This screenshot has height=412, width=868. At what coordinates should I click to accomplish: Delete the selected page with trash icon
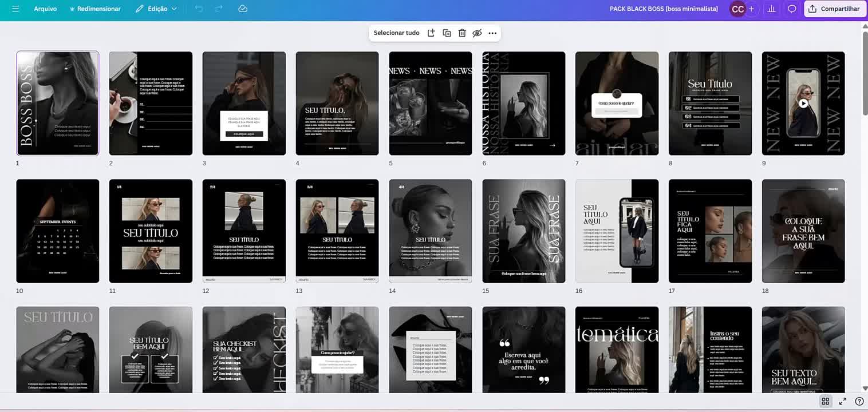462,33
